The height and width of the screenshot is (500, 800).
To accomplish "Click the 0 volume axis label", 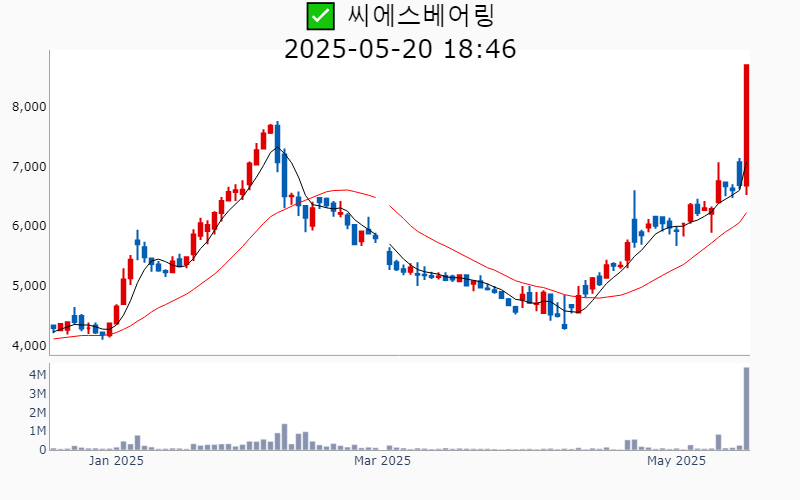I will [x=43, y=450].
